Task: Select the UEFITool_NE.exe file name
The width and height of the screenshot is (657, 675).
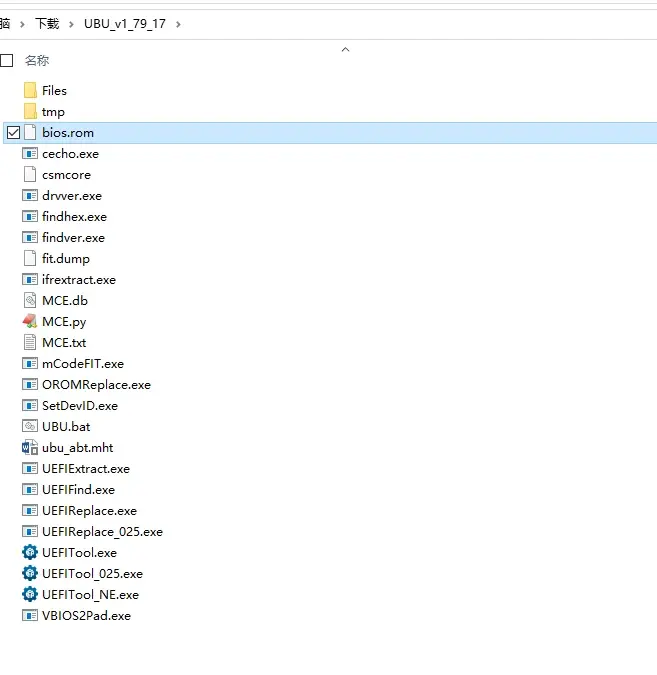Action: [x=90, y=595]
